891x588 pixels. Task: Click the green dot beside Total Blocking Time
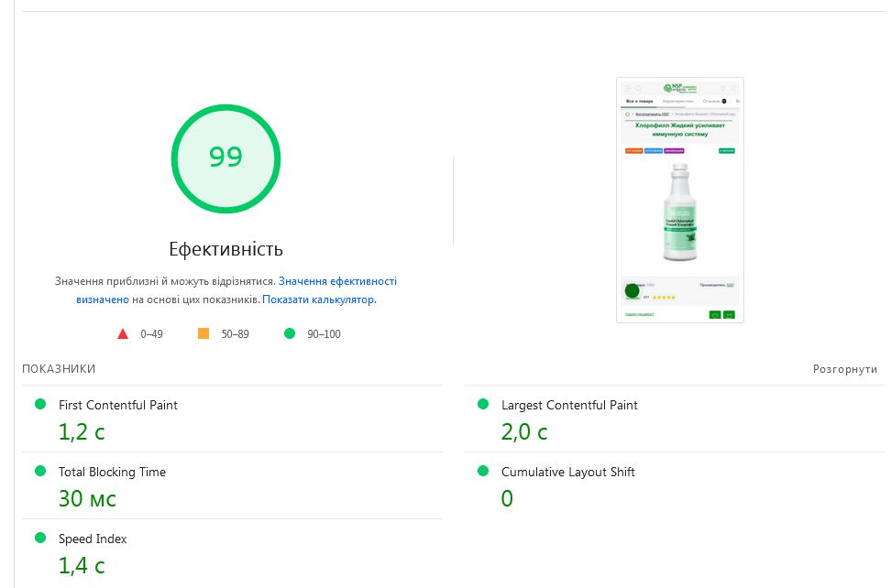point(39,471)
